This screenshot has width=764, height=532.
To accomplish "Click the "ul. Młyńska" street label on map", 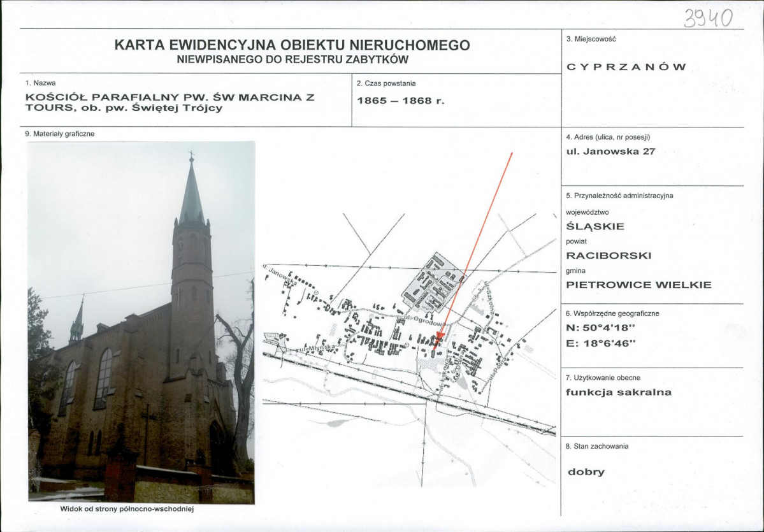I will 317,348.
